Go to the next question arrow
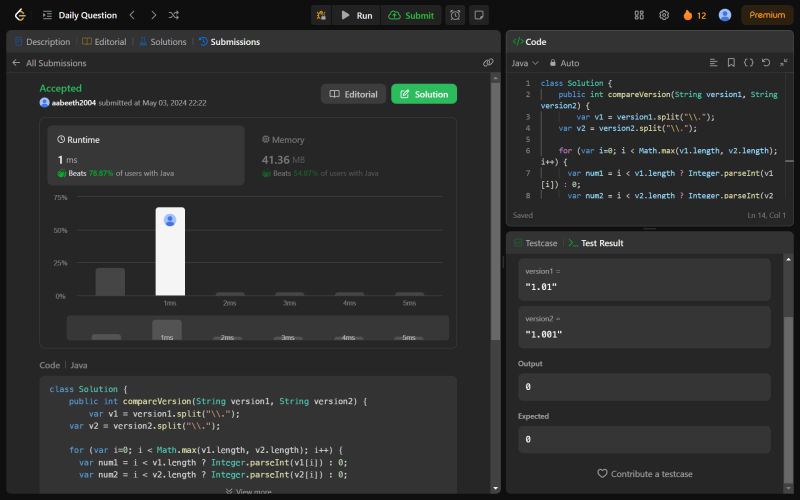Image resolution: width=800 pixels, height=500 pixels. tap(152, 15)
